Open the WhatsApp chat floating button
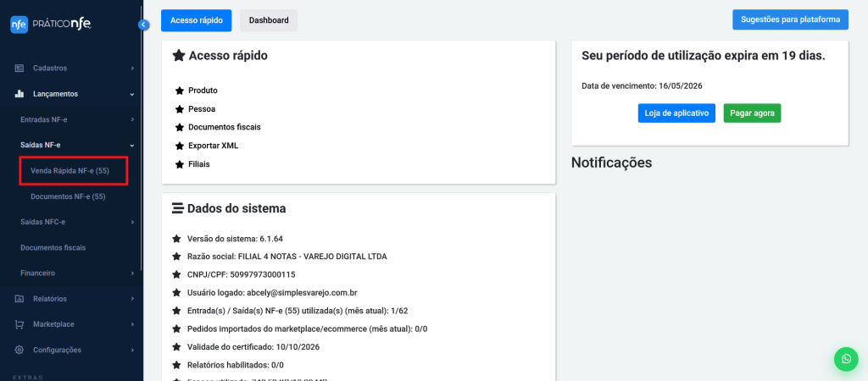The height and width of the screenshot is (381, 868). pos(845,359)
